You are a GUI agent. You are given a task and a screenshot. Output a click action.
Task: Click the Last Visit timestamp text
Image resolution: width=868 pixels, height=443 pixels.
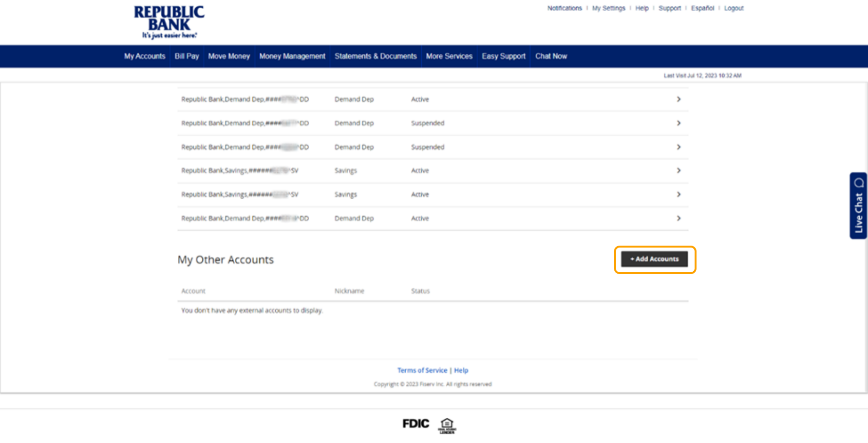pyautogui.click(x=702, y=76)
